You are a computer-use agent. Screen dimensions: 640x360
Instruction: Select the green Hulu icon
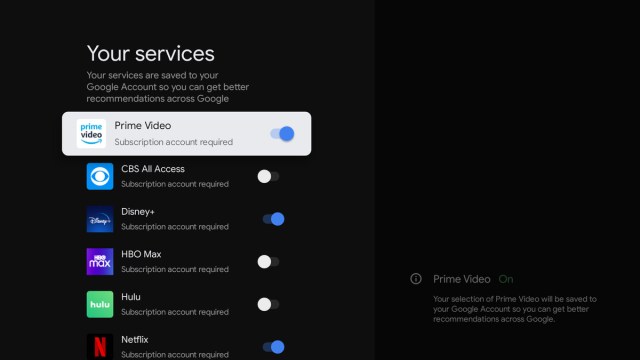[100, 304]
